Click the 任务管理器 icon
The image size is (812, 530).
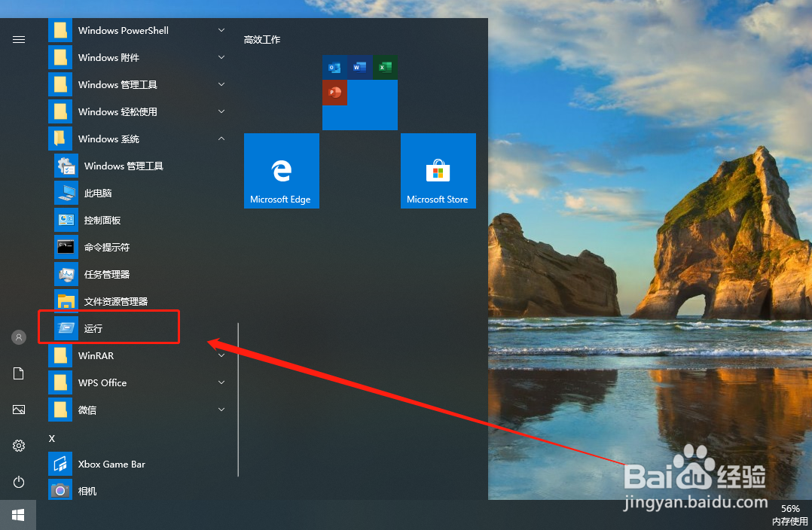click(x=66, y=274)
